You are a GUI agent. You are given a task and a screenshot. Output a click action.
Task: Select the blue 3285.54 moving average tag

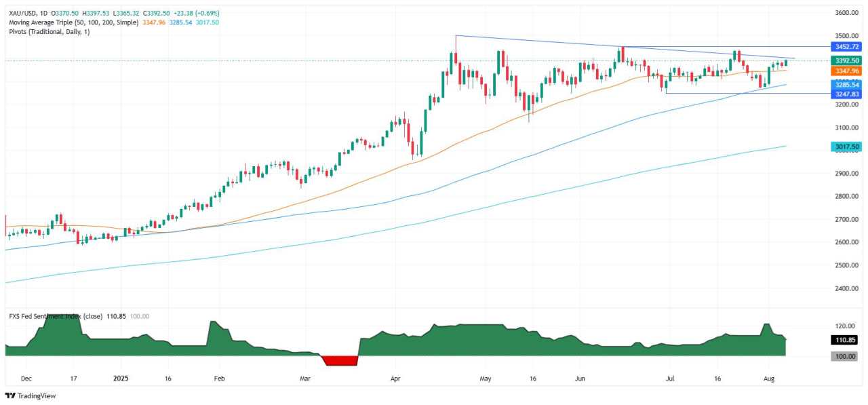(x=846, y=85)
